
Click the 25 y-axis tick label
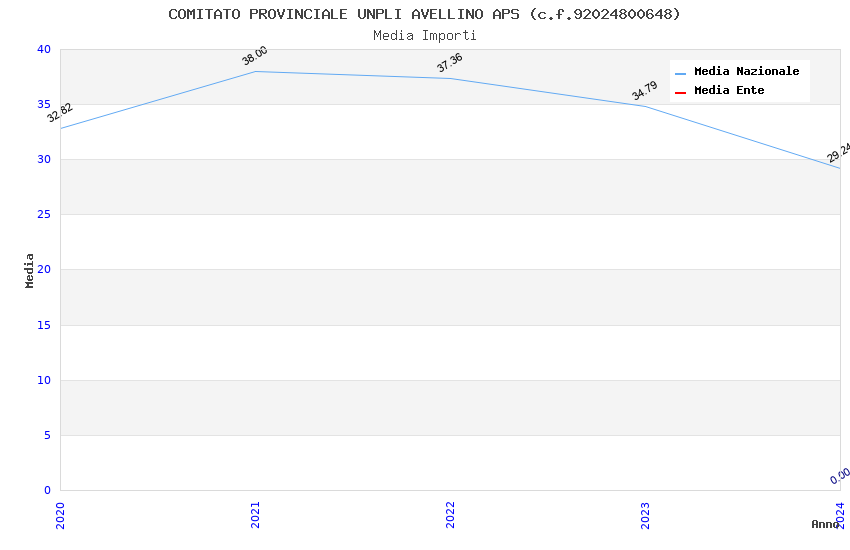[44, 215]
